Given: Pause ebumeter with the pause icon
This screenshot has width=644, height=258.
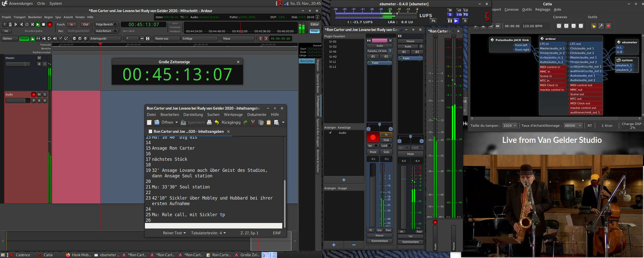Looking at the screenshot, I should tap(450, 21).
